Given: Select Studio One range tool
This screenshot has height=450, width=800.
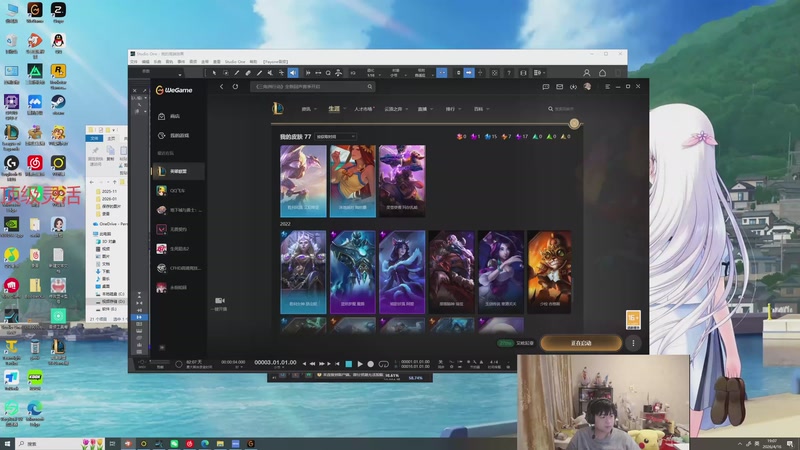Looking at the screenshot, I should (x=226, y=73).
